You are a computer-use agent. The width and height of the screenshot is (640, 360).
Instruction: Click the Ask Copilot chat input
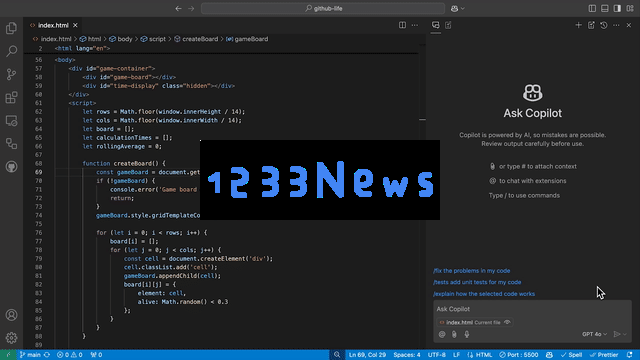coord(532,309)
